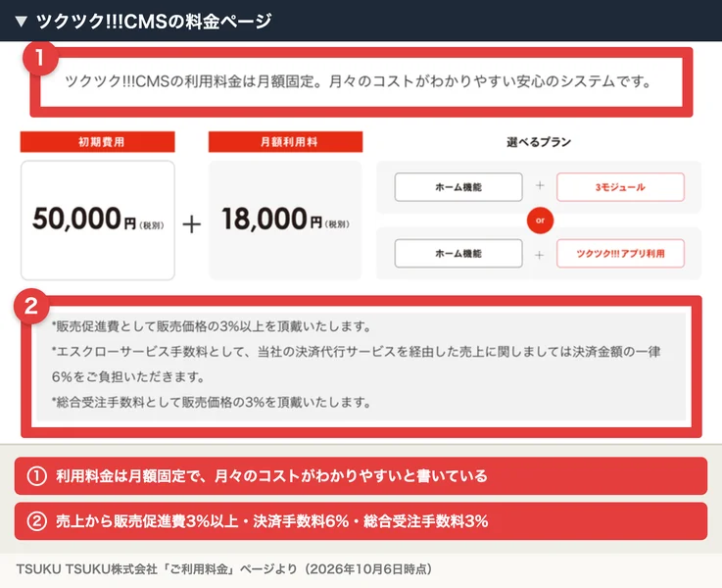Click the plus sign before 3モジュール

click(540, 185)
